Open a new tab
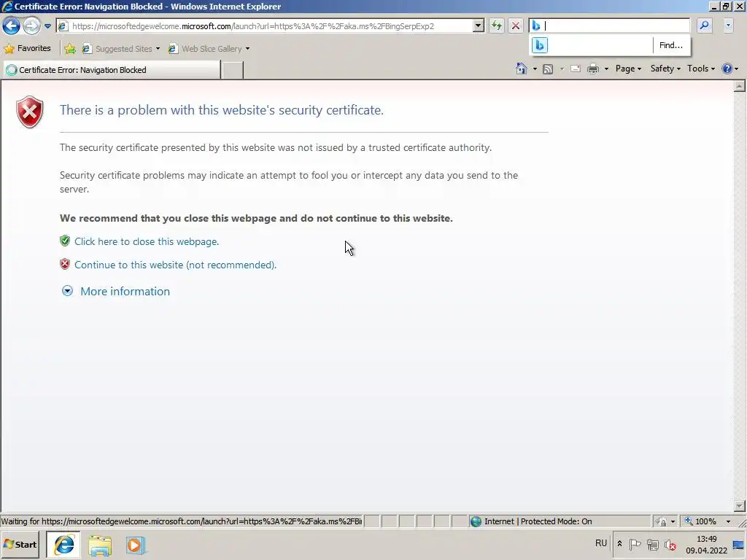 point(233,70)
